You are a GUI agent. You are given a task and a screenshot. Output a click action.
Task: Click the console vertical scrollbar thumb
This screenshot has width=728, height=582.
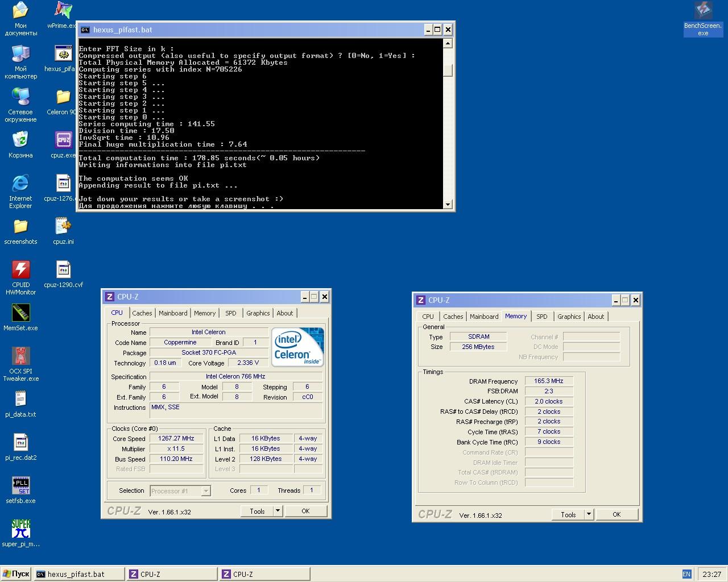tap(448, 70)
